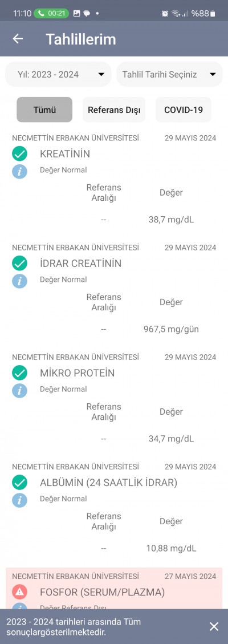Viewport: 228px width, 644px height.
Task: Open the Tahlil Tarihi Seçiniz dropdown
Action: click(x=170, y=74)
